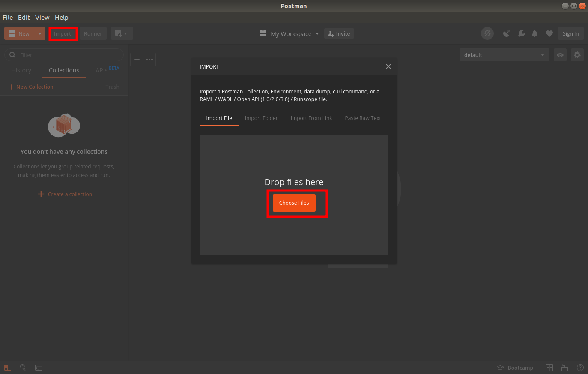
Task: Open the File menu
Action: 8,18
